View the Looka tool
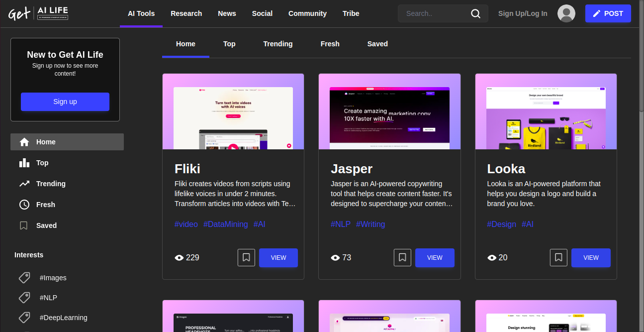The image size is (644, 332). (591, 258)
